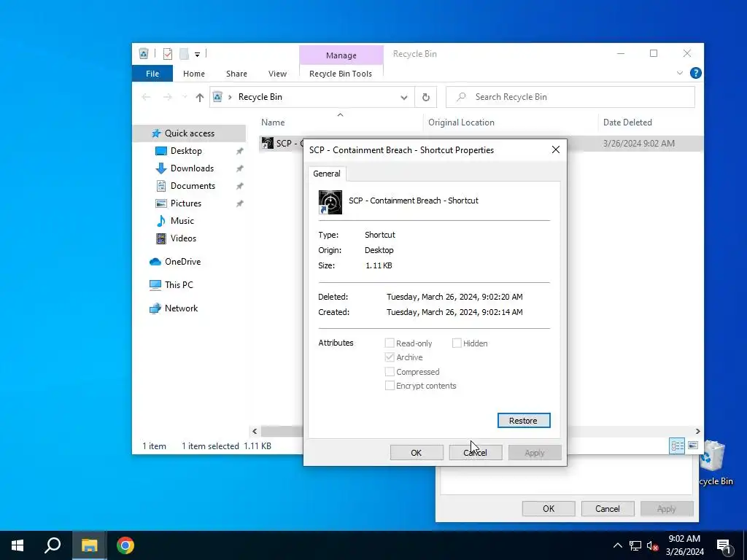The image size is (747, 560).
Task: Switch to the Share ribbon tab
Action: click(237, 74)
